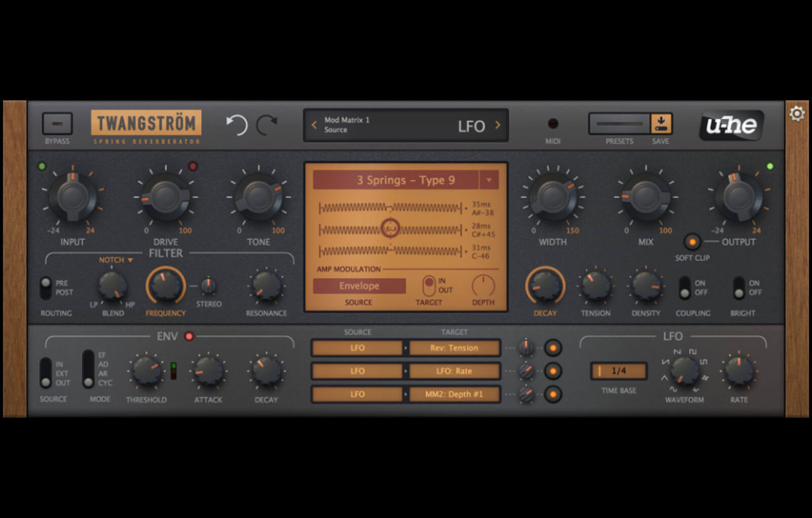Image resolution: width=812 pixels, height=518 pixels.
Task: Click depth knob for MM2: Depth #1 row
Action: click(527, 394)
